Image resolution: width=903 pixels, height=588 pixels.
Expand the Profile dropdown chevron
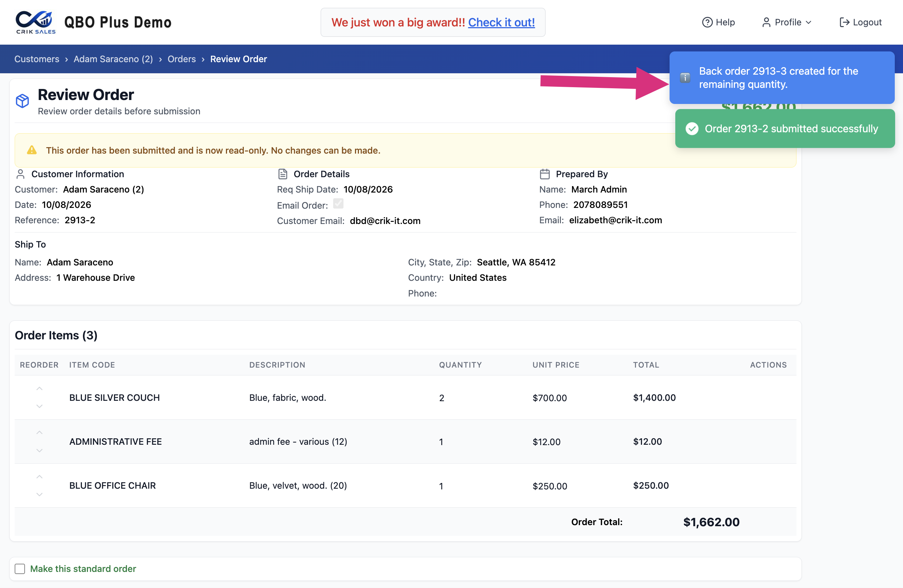click(808, 23)
